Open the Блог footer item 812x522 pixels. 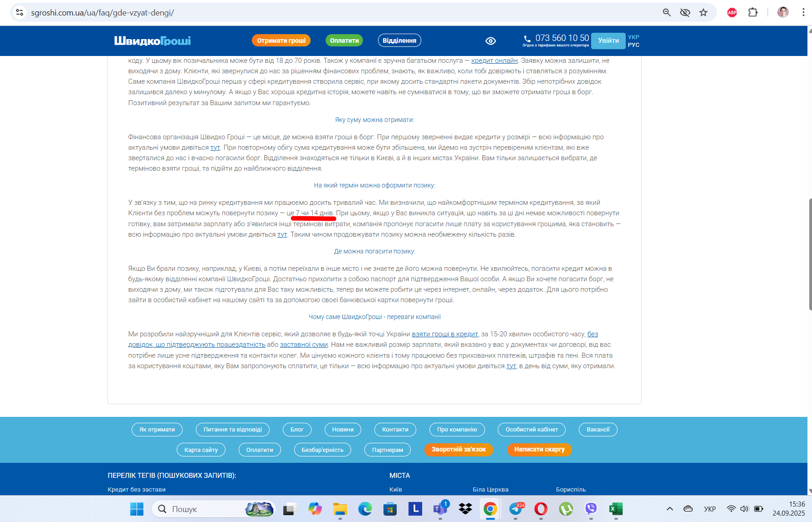(x=297, y=430)
